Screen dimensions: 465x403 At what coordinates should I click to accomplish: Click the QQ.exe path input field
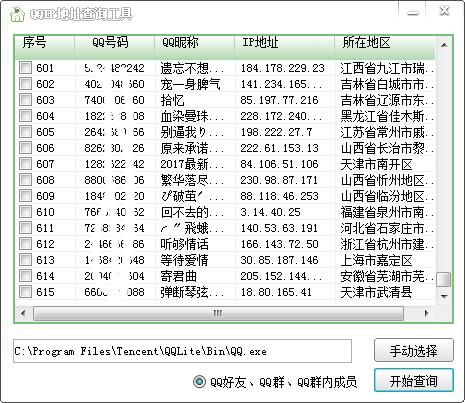pyautogui.click(x=182, y=351)
